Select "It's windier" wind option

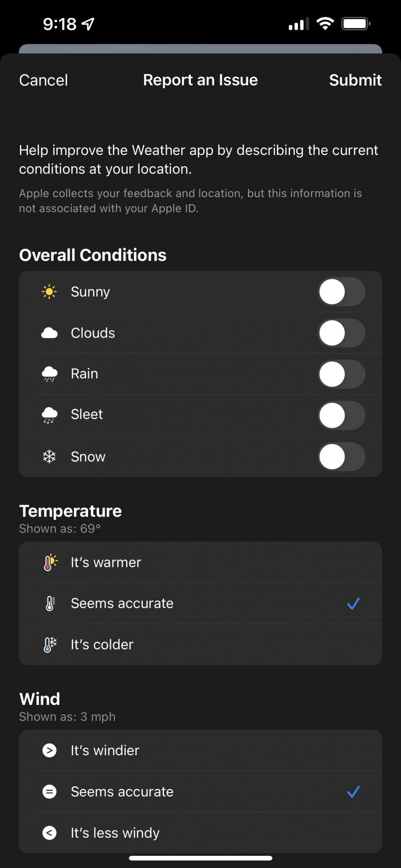[105, 750]
